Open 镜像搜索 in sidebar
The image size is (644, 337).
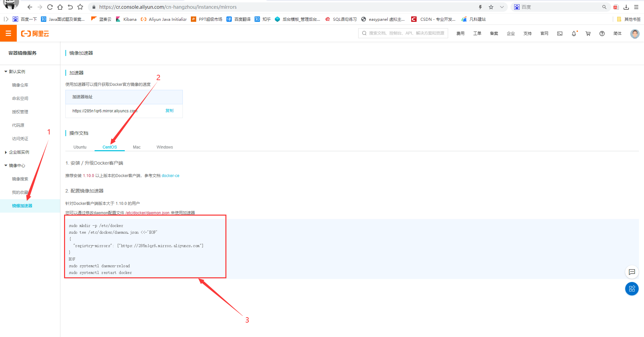20,179
